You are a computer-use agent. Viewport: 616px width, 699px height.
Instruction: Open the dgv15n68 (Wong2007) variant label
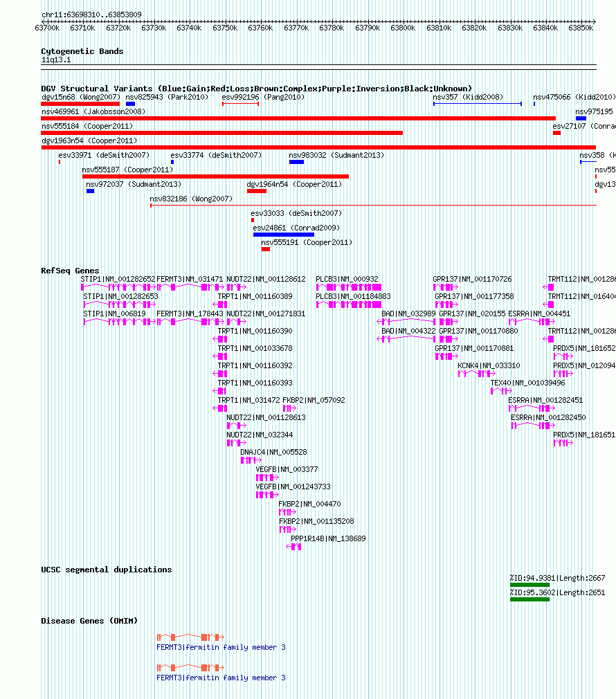coord(81,97)
